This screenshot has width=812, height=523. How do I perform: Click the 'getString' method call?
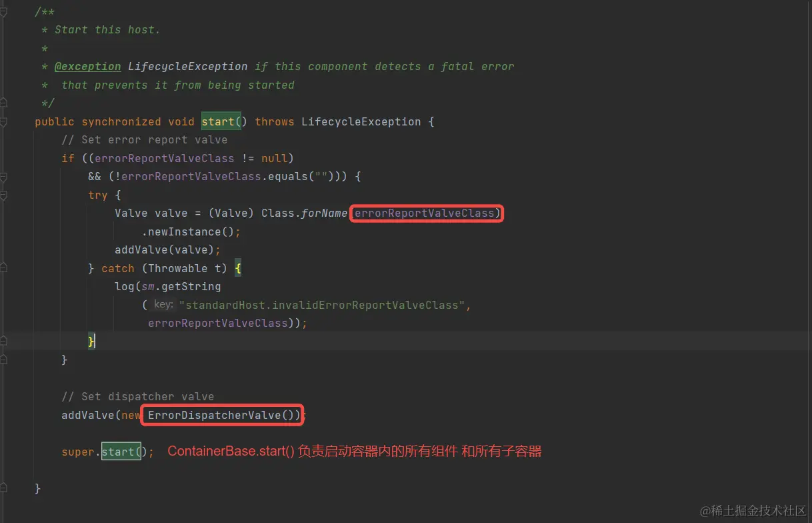(191, 287)
